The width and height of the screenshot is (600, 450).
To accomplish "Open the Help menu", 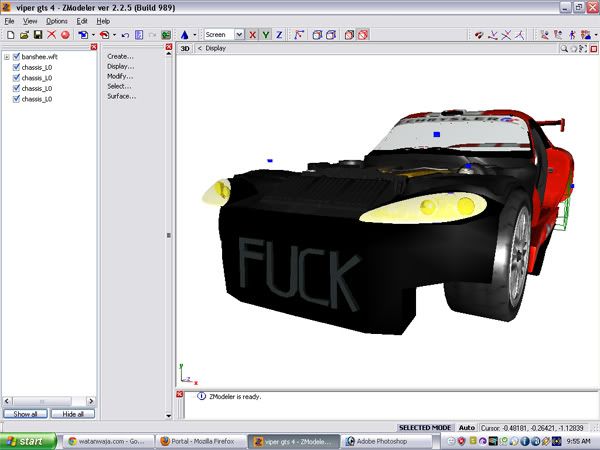I will pos(103,21).
